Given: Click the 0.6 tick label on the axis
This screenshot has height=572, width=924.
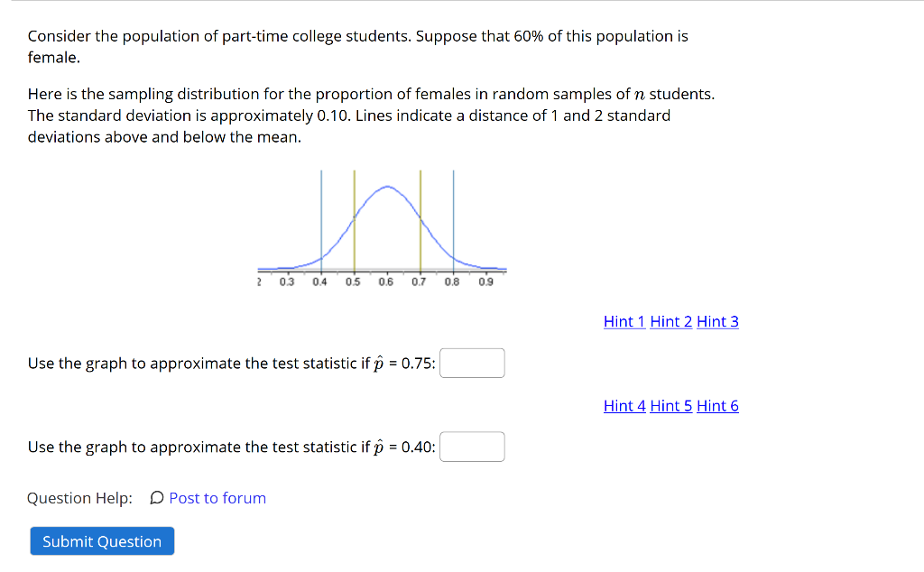Looking at the screenshot, I should 386,279.
